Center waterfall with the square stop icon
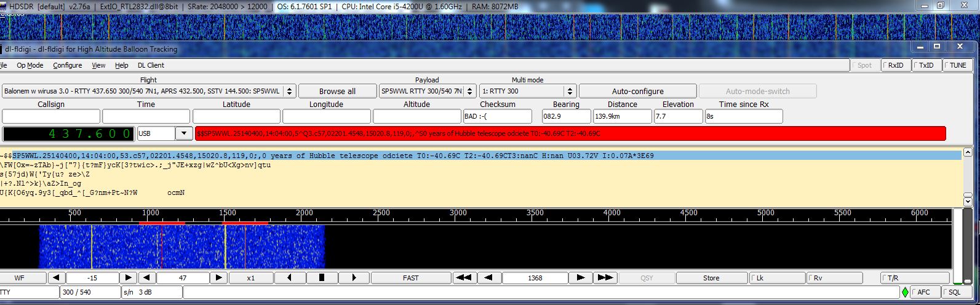 tap(321, 278)
